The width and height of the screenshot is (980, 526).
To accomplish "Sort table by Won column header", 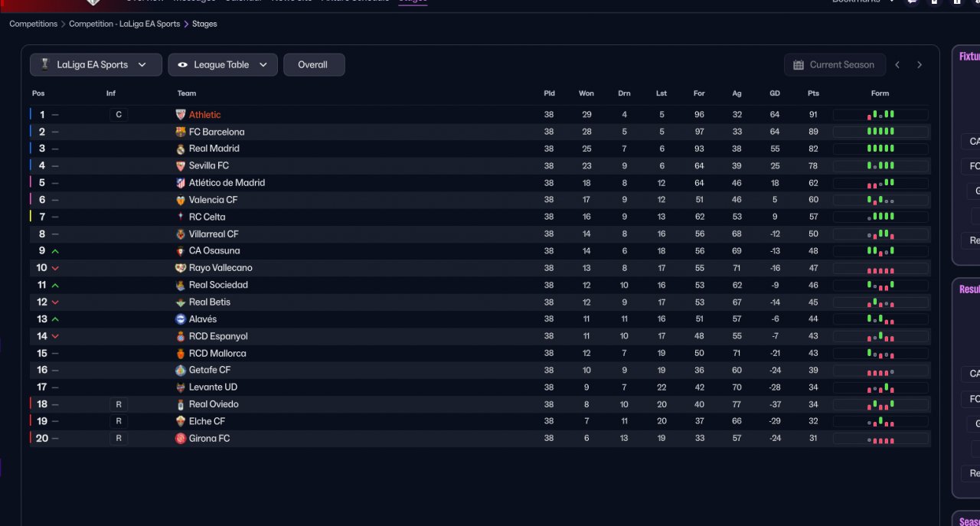I will click(x=586, y=93).
